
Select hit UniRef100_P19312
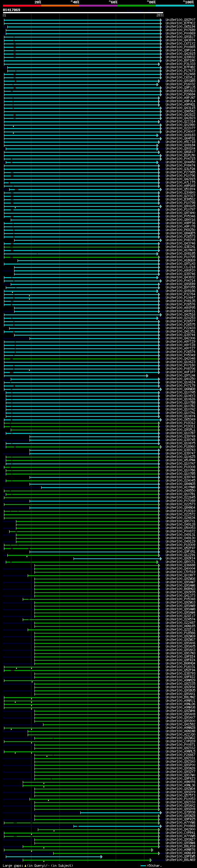click(180, 423)
